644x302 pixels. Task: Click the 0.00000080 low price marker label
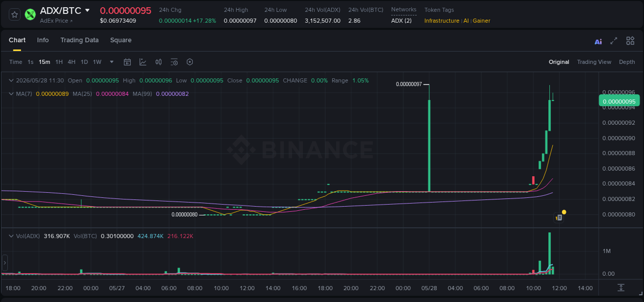click(184, 214)
